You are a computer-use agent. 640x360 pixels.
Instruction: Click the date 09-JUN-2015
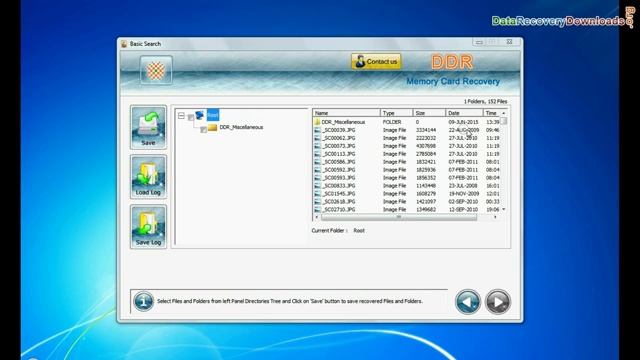[x=463, y=122]
